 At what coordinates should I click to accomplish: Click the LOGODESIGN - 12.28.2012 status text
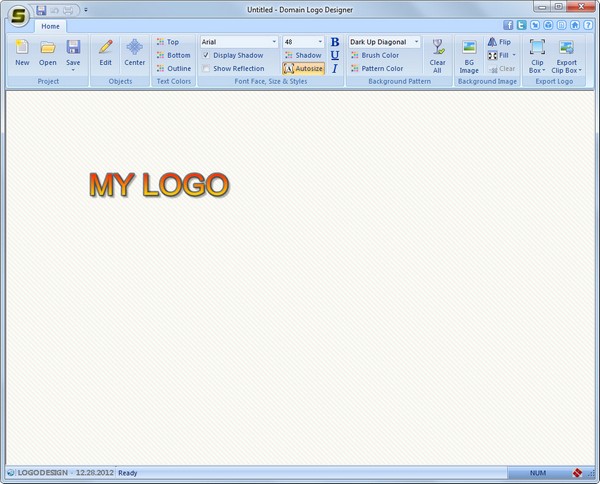tap(65, 473)
